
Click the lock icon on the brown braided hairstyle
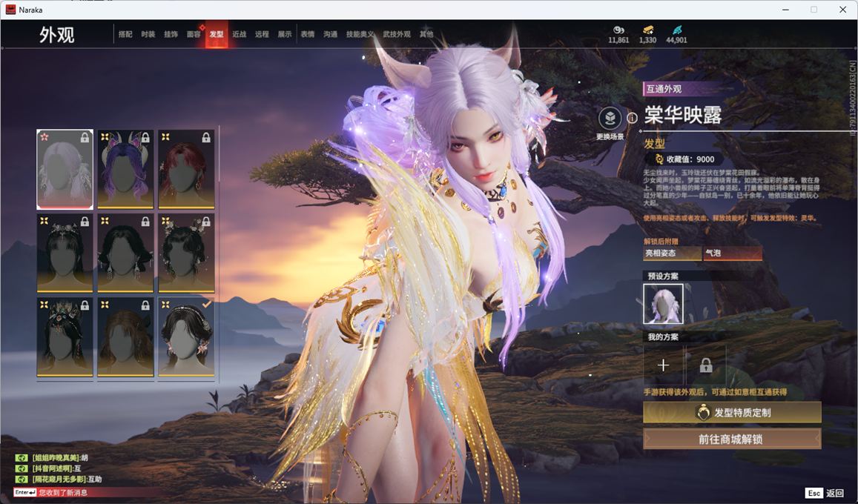pyautogui.click(x=145, y=305)
